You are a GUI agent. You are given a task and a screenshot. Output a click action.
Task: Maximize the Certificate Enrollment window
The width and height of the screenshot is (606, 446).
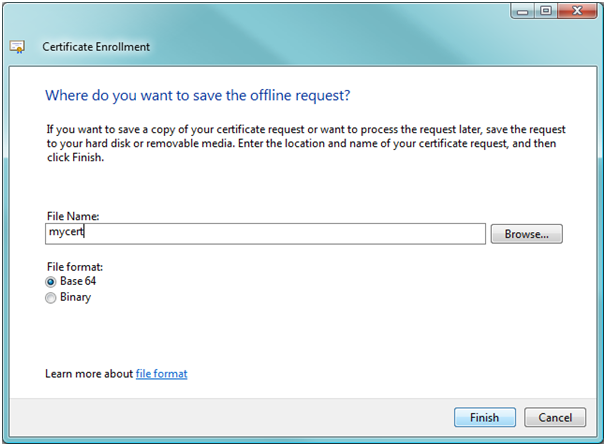coord(546,11)
